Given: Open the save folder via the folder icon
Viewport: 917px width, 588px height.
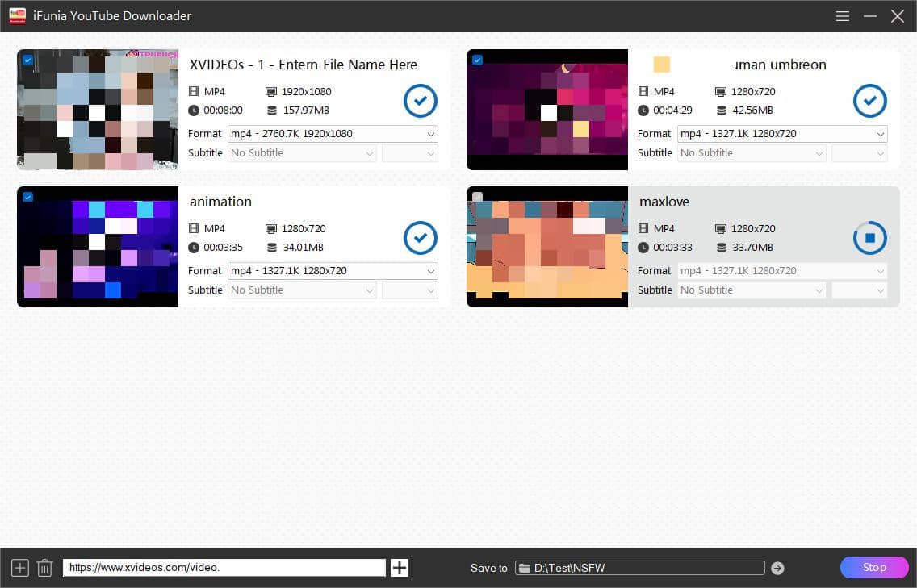Looking at the screenshot, I should (x=525, y=567).
